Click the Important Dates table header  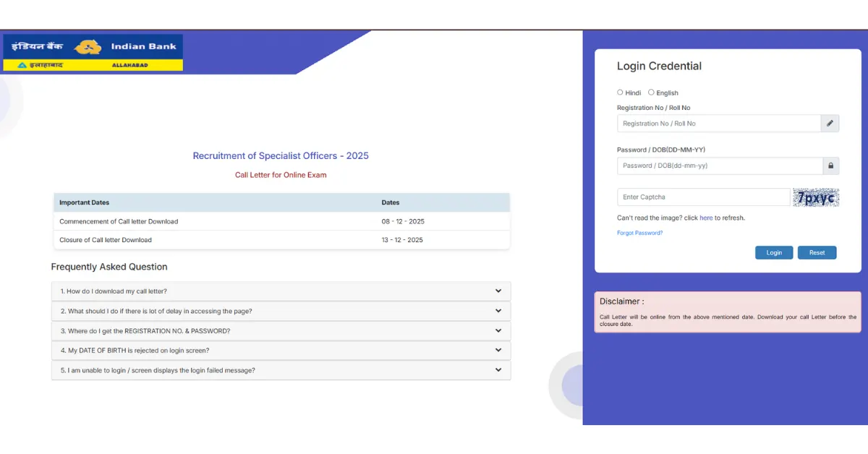coord(85,202)
